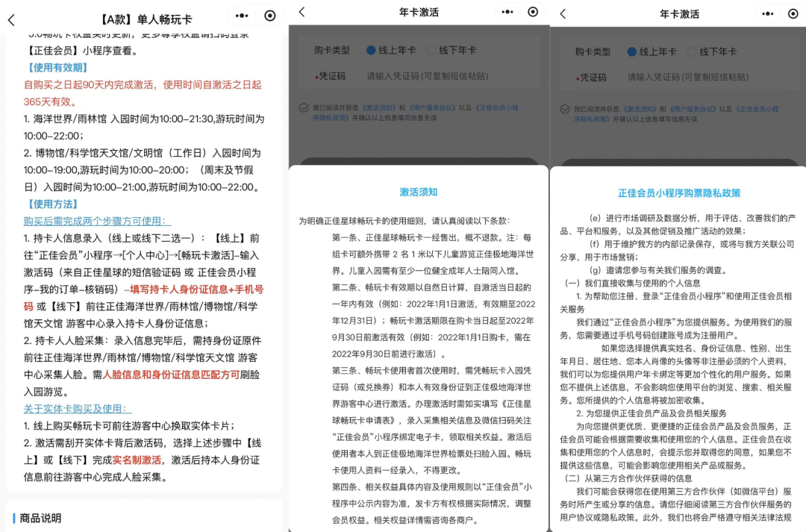Select 线下年卡 on the middle 年卡激活 screen
The height and width of the screenshot is (532, 806).
click(x=452, y=51)
